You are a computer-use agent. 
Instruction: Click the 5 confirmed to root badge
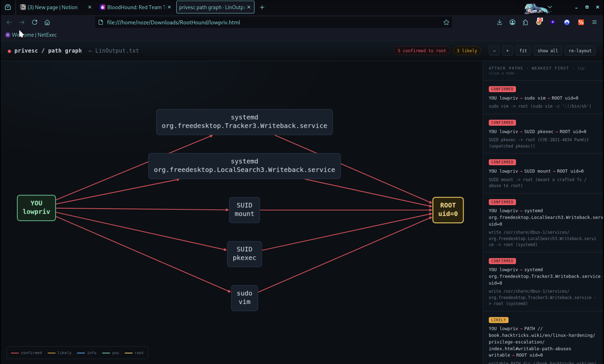point(422,51)
